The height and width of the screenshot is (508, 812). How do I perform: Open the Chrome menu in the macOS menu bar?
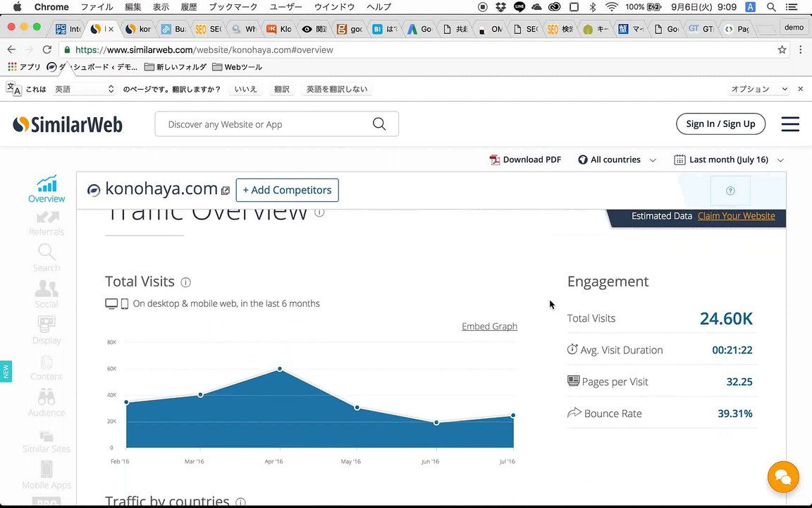[51, 7]
